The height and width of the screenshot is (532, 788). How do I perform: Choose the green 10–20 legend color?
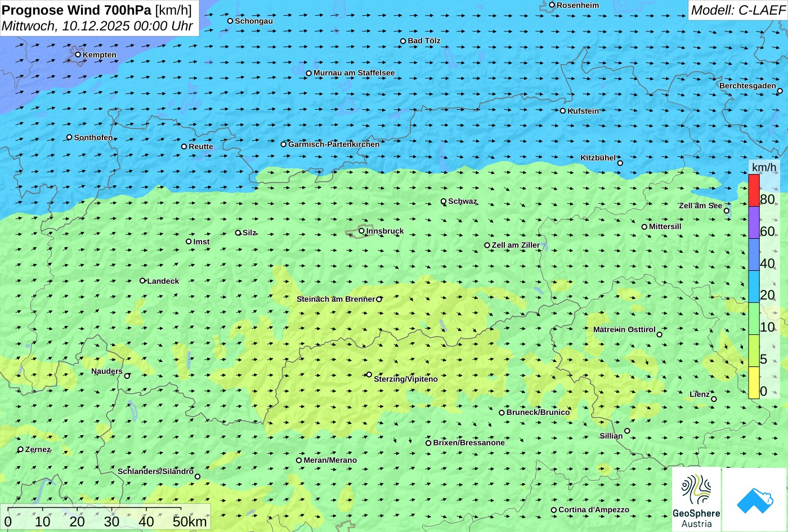click(754, 319)
